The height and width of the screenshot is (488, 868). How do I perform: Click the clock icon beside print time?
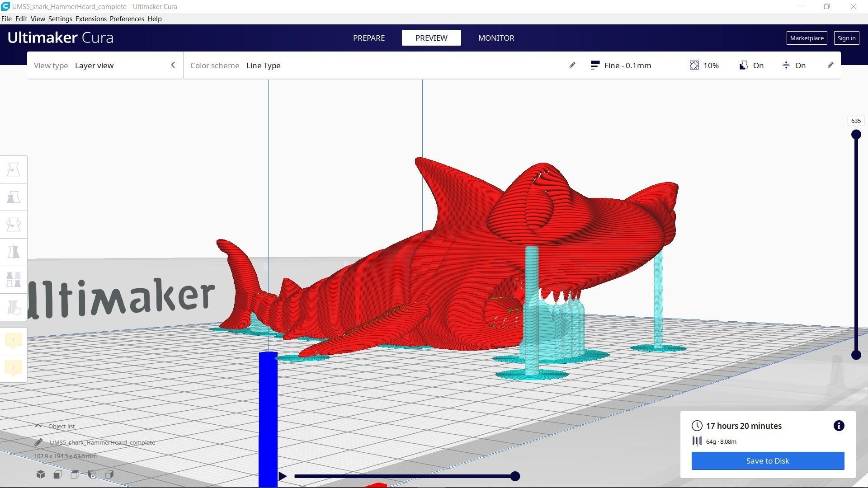tap(697, 426)
